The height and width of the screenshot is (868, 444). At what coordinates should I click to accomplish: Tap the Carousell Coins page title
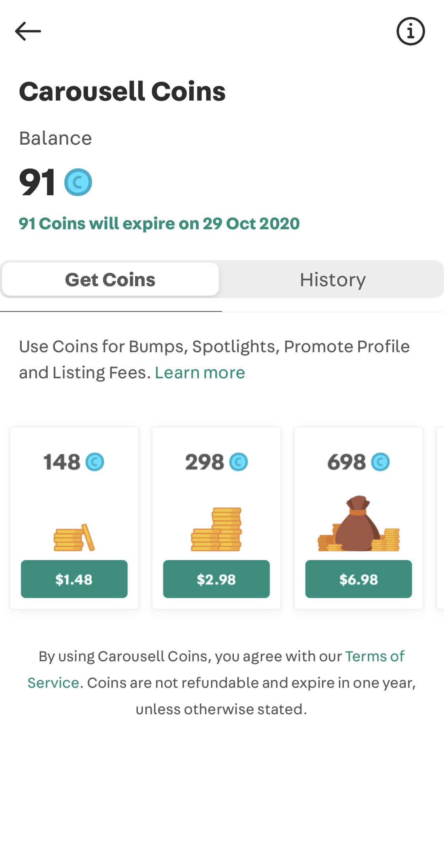click(122, 91)
